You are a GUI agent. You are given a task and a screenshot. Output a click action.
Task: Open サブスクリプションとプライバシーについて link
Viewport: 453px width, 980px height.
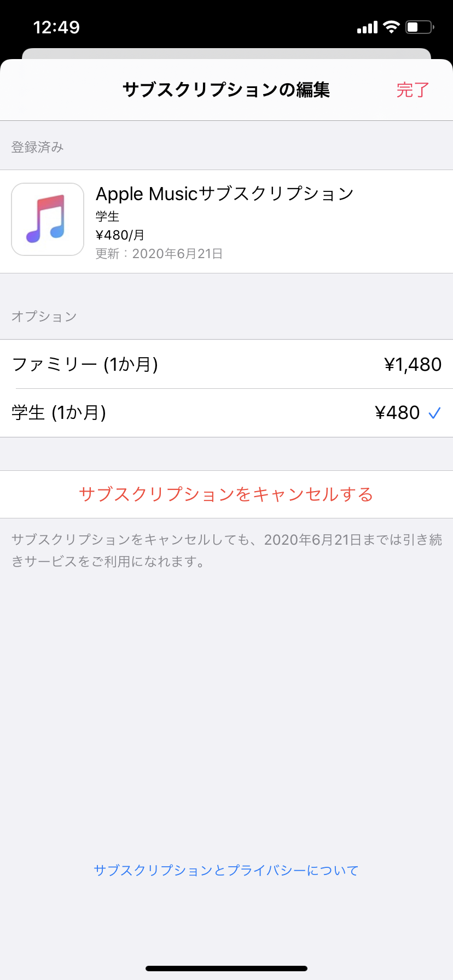click(x=226, y=870)
